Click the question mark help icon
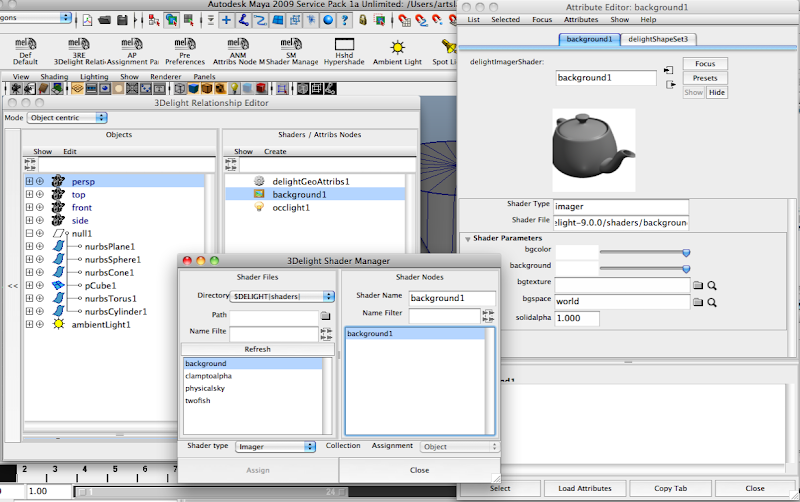Viewport: 800px width, 502px height. pyautogui.click(x=345, y=20)
